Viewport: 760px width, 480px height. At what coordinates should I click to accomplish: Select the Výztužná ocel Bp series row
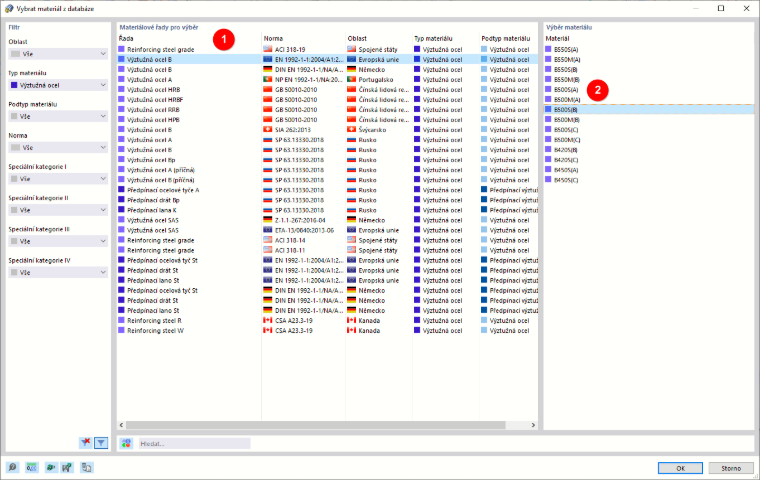point(328,160)
